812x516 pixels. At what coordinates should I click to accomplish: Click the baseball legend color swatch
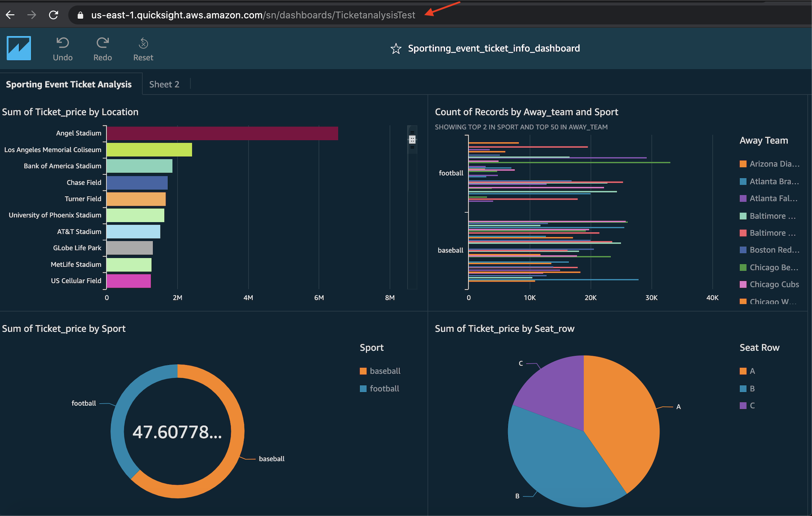coord(363,371)
